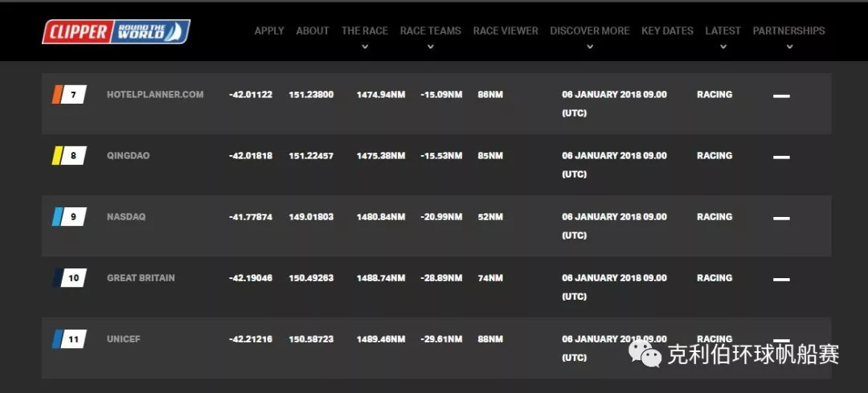
Task: Click the dash icon in the HotelPlanner.com row
Action: (x=781, y=96)
